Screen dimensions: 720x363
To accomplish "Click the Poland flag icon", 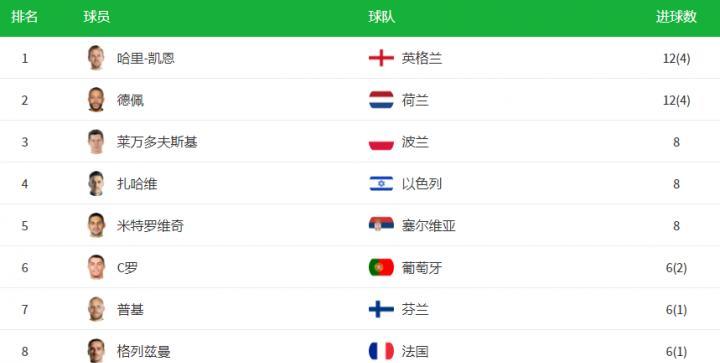I will click(381, 142).
